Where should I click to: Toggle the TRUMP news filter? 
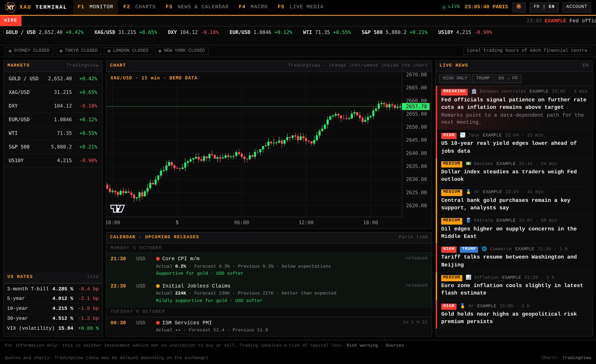(483, 78)
